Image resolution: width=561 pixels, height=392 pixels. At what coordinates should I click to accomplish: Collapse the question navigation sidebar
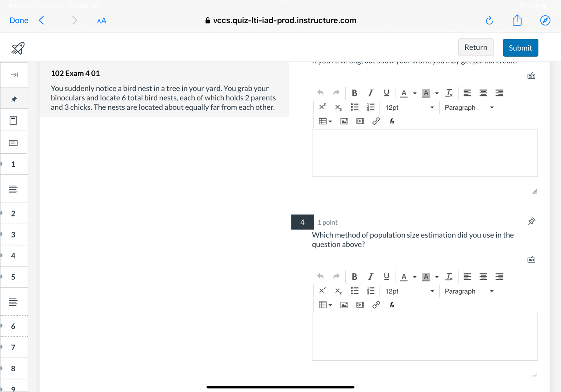tap(14, 75)
